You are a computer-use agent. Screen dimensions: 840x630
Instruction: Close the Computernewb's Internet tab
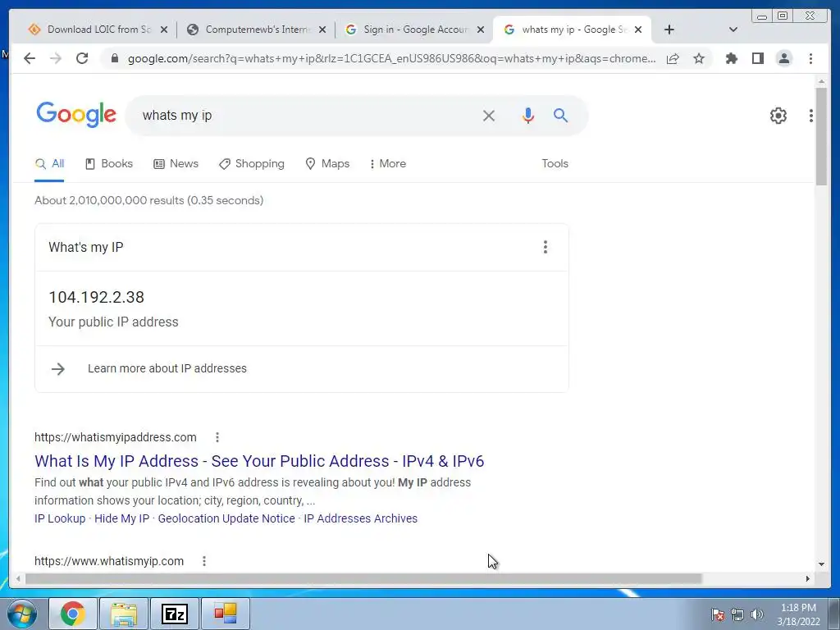pyautogui.click(x=322, y=30)
